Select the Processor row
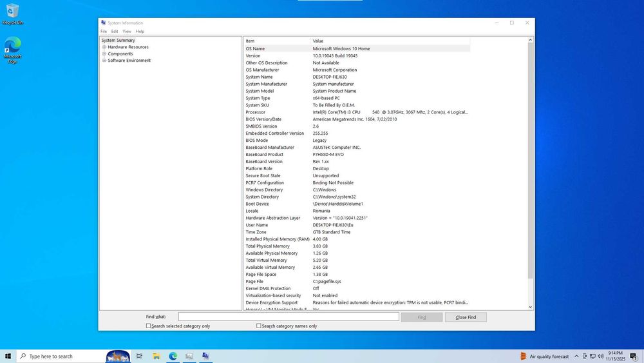Image resolution: width=644 pixels, height=363 pixels. click(357, 112)
